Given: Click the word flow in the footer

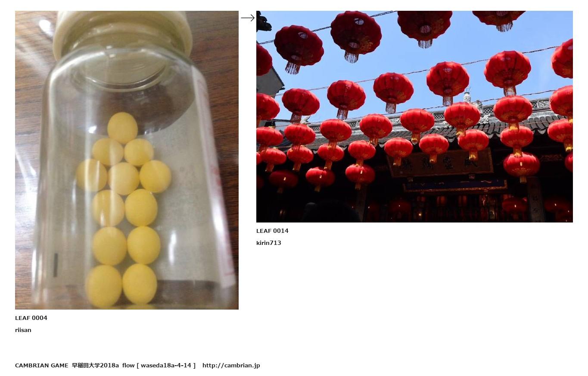Looking at the screenshot, I should 128,365.
